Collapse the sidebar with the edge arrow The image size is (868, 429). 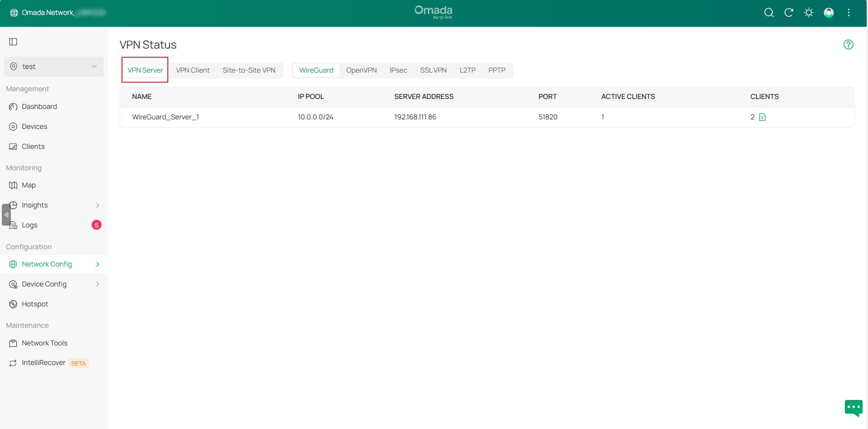pos(6,214)
